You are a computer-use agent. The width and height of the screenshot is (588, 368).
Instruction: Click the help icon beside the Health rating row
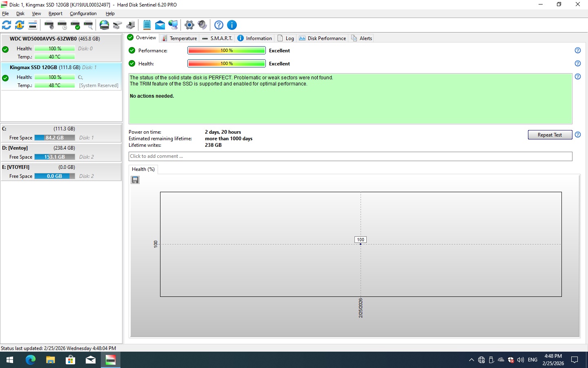coord(578,63)
